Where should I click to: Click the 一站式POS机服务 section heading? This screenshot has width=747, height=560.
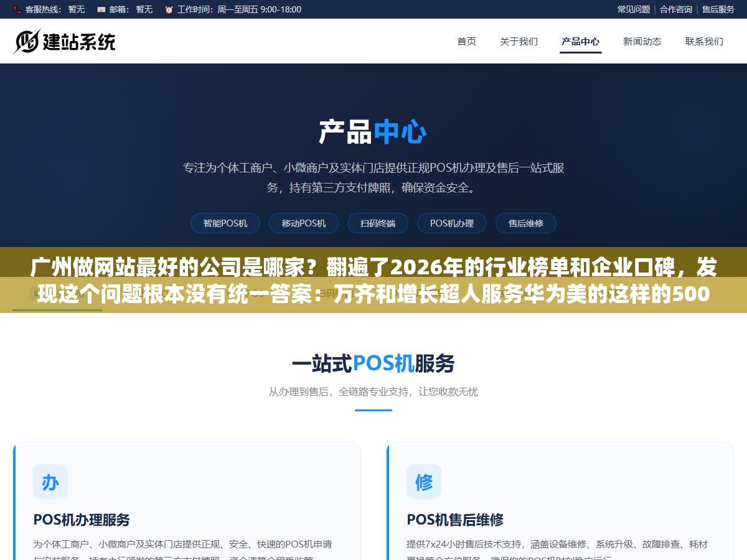point(374,363)
